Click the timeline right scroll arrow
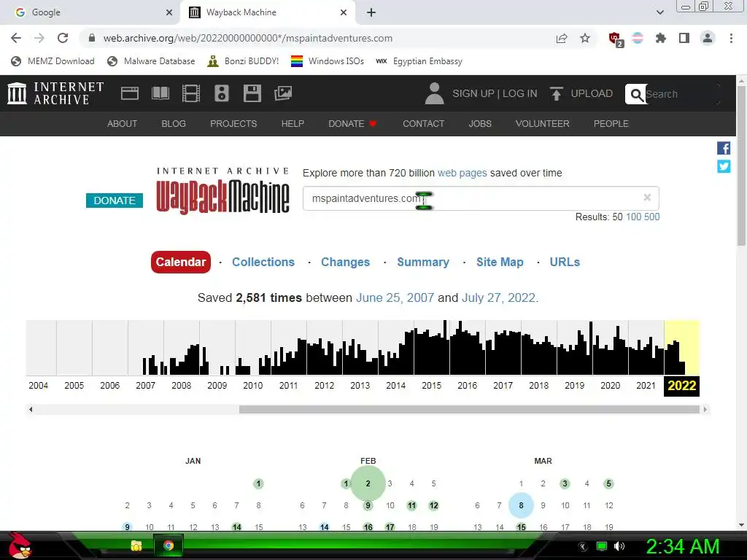This screenshot has height=560, width=747. click(x=705, y=409)
